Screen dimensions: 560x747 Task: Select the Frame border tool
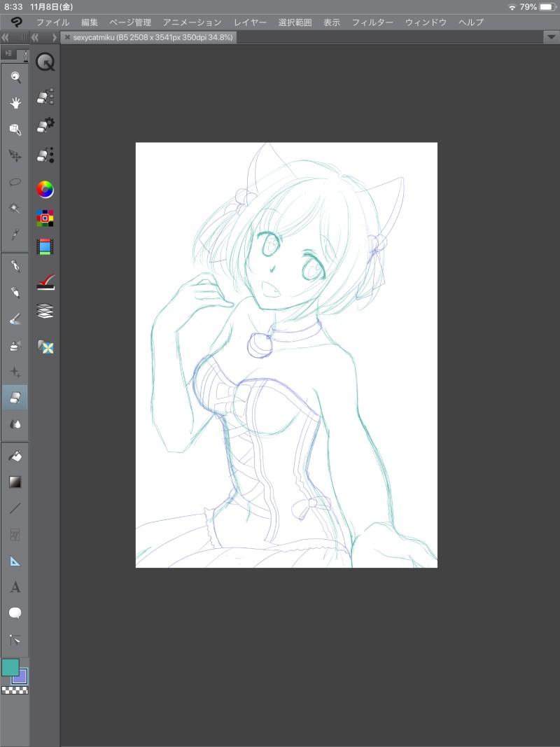tap(15, 535)
